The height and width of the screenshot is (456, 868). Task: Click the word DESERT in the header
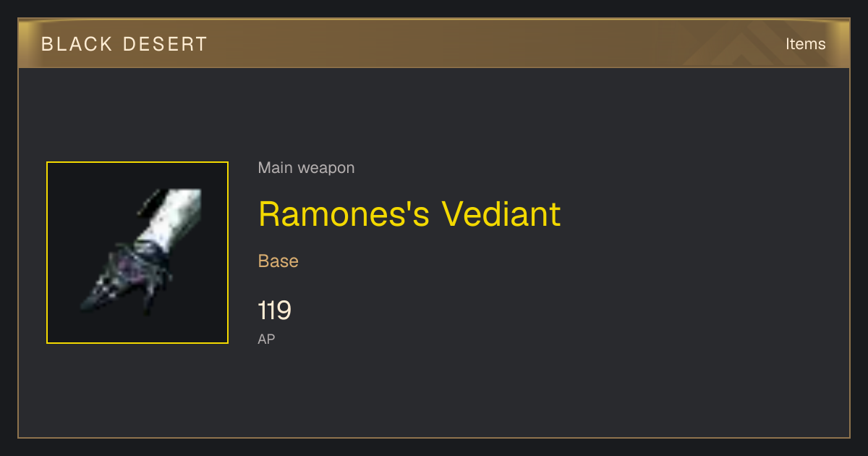[165, 44]
